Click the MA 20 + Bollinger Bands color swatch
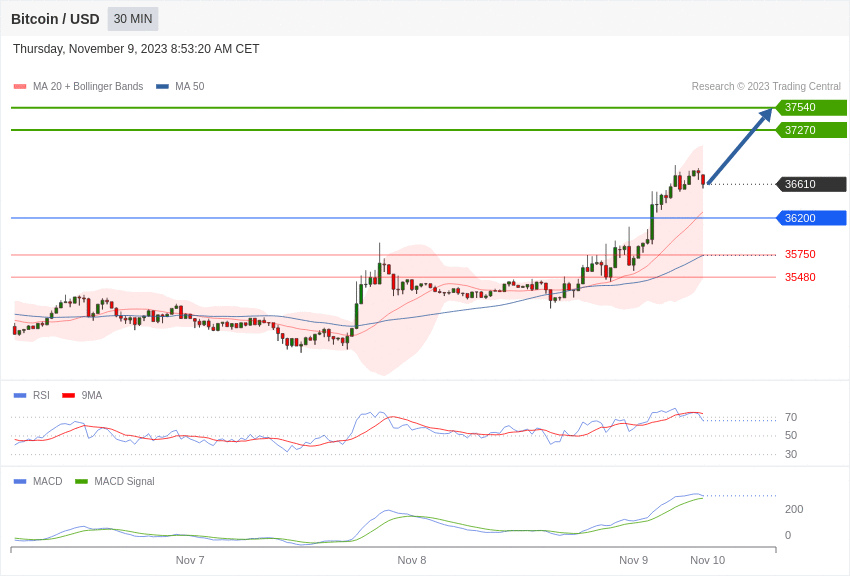Image resolution: width=850 pixels, height=576 pixels. tap(20, 86)
